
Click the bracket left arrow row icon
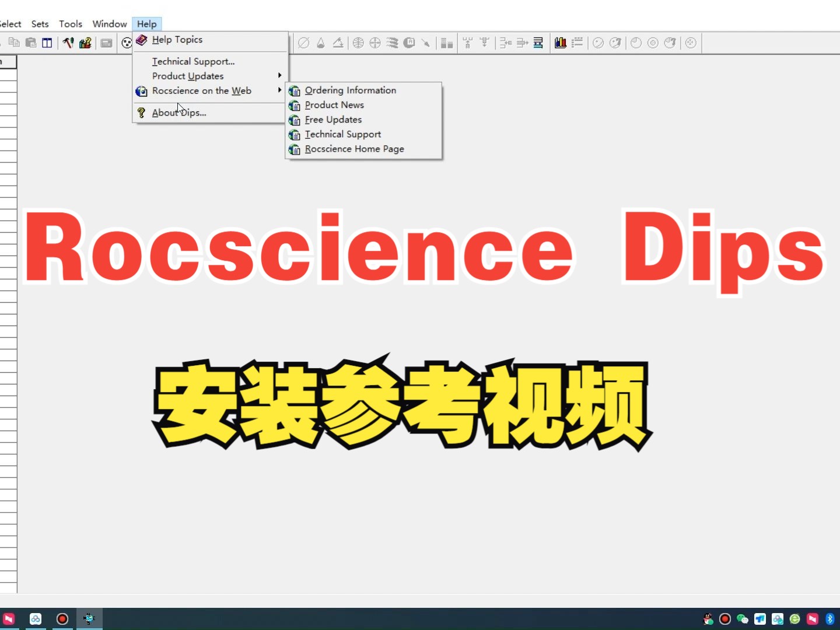pos(505,43)
